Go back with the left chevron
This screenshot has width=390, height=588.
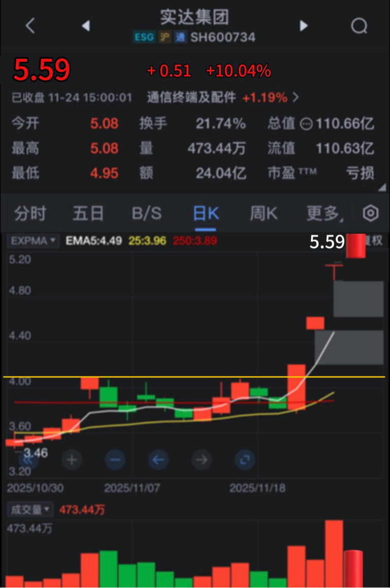pos(30,26)
